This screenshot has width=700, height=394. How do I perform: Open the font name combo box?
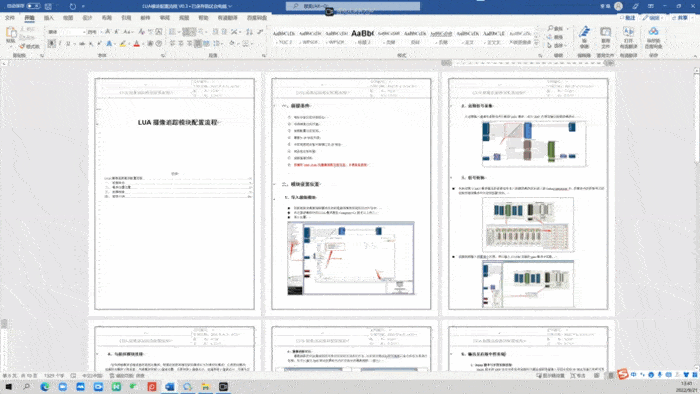[67, 32]
